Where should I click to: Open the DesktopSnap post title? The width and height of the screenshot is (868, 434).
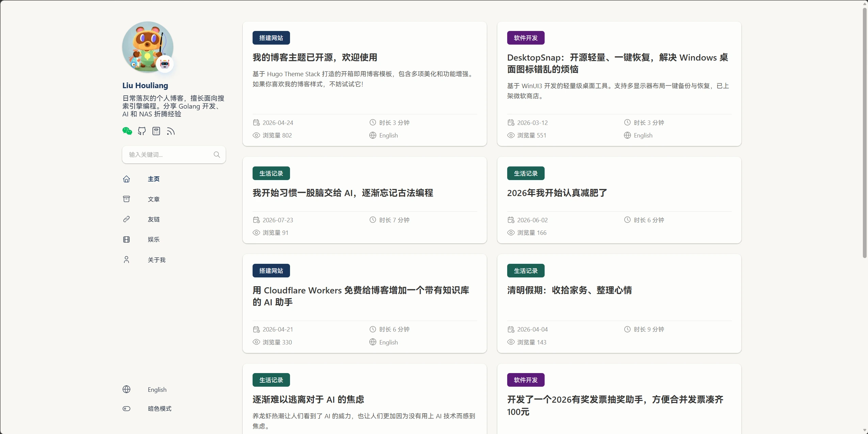[x=617, y=63]
